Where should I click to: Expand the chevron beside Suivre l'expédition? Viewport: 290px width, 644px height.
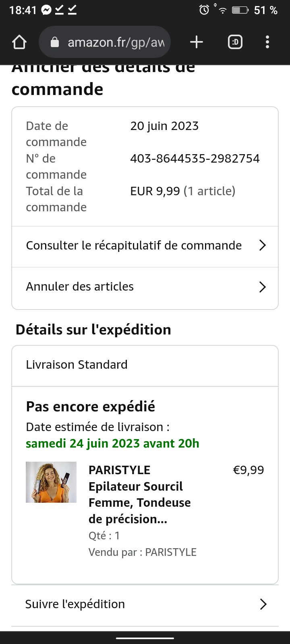[263, 604]
